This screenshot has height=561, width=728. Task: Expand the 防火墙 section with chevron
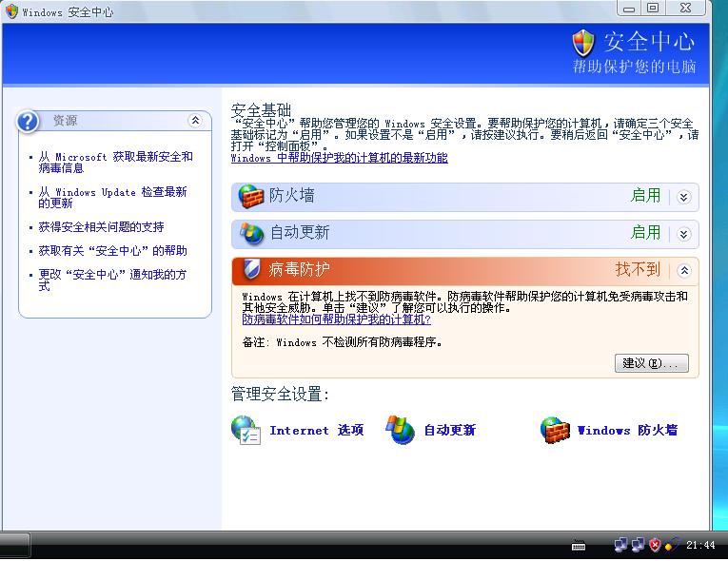click(683, 197)
